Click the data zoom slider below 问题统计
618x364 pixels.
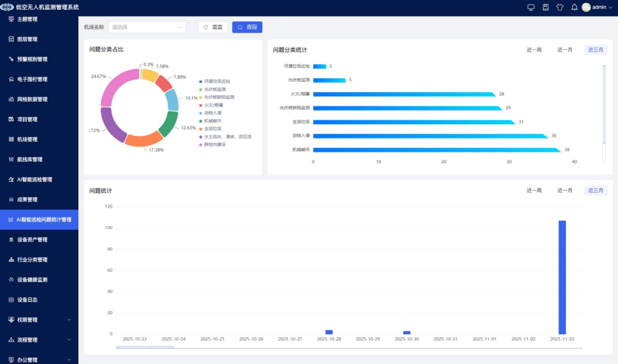(x=145, y=347)
